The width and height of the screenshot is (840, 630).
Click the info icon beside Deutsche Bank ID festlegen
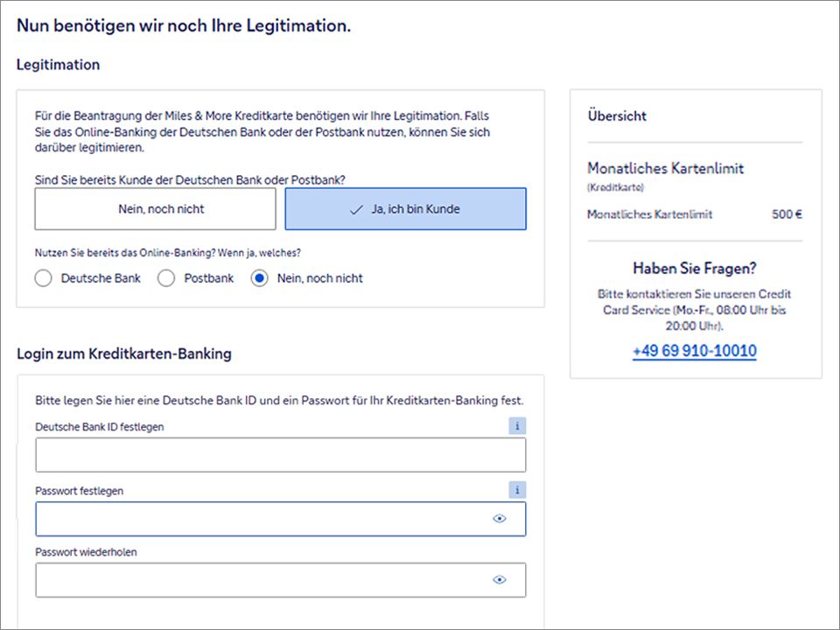point(517,426)
